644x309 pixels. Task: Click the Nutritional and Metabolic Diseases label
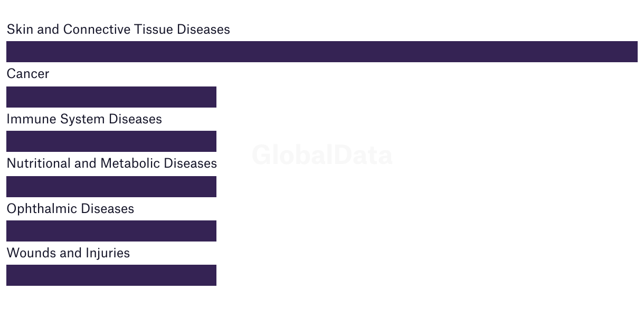point(111,163)
